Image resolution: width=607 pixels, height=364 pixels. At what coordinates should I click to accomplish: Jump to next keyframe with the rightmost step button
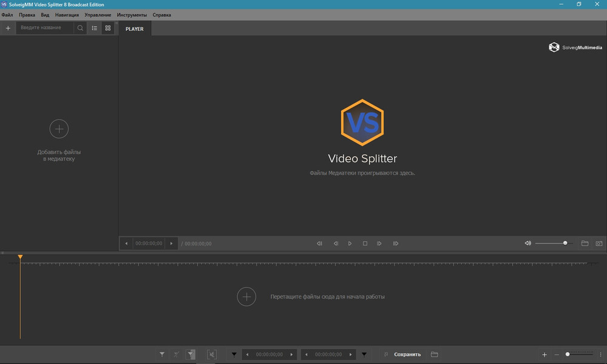coord(396,243)
